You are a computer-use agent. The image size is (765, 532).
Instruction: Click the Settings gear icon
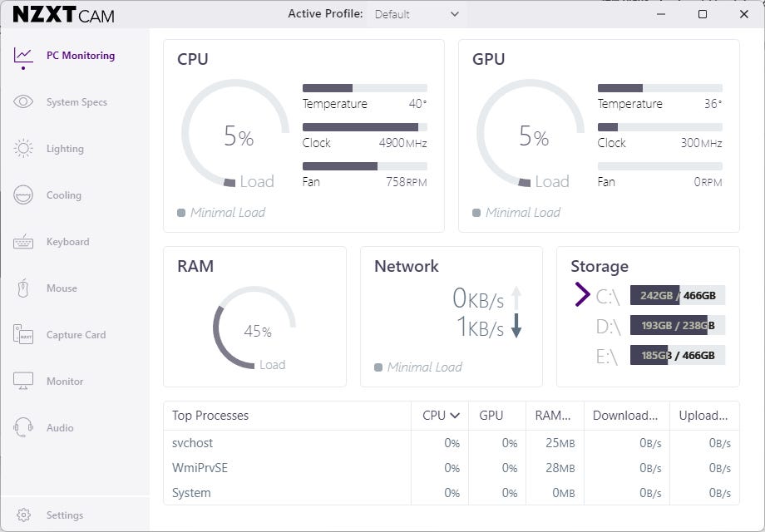23,515
